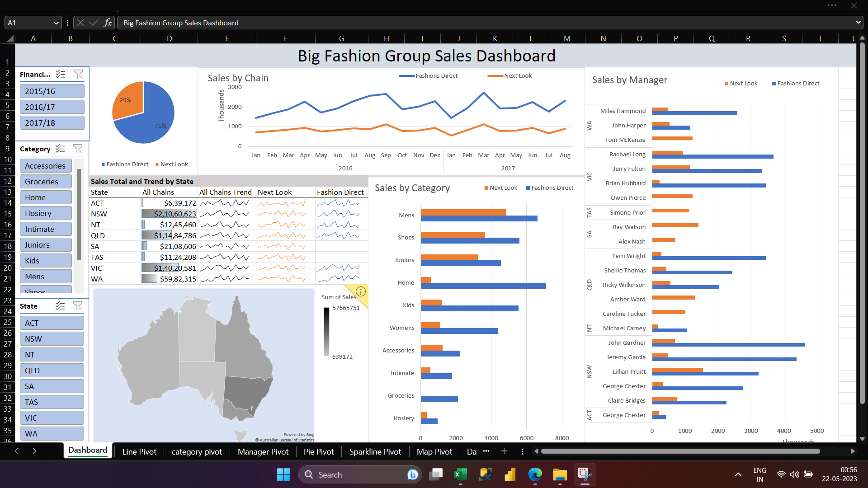
Task: Toggle the 2016/17 financial year filter
Action: (52, 107)
